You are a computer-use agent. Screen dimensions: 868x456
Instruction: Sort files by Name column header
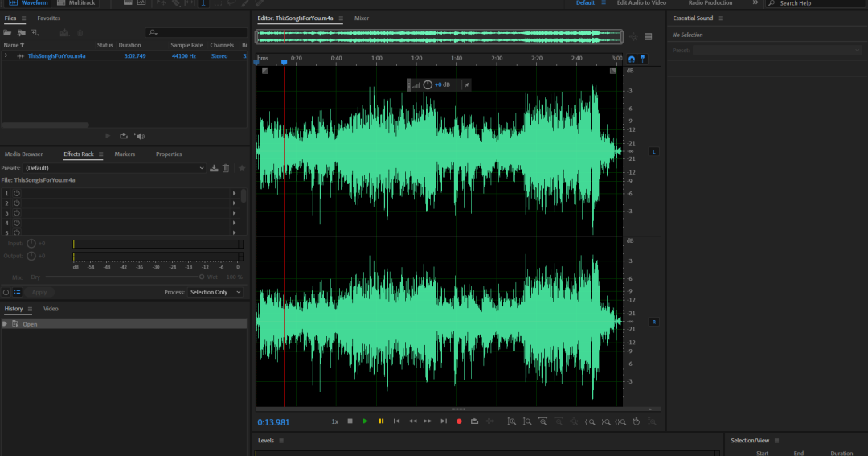14,45
